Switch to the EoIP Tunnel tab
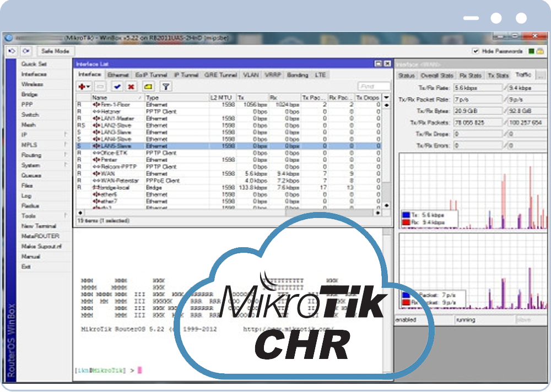This screenshot has width=551, height=392. pyautogui.click(x=151, y=75)
